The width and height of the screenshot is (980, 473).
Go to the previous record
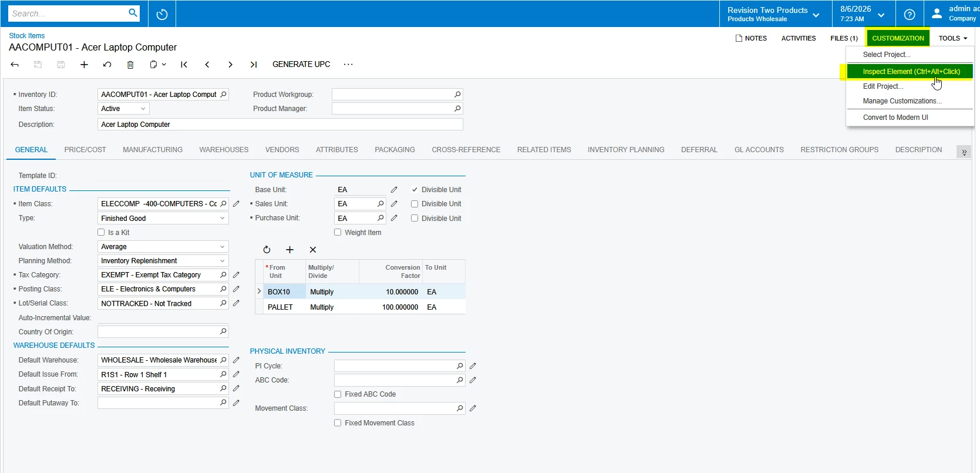(207, 65)
